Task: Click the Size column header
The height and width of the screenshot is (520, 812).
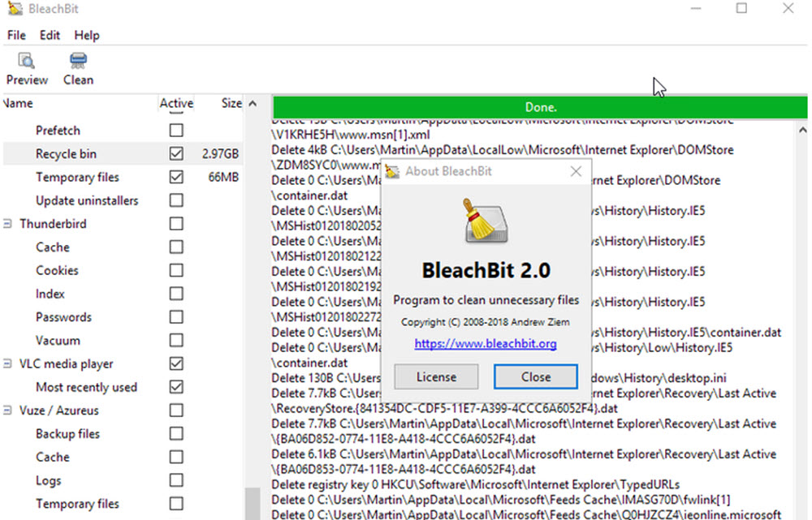Action: [x=231, y=103]
